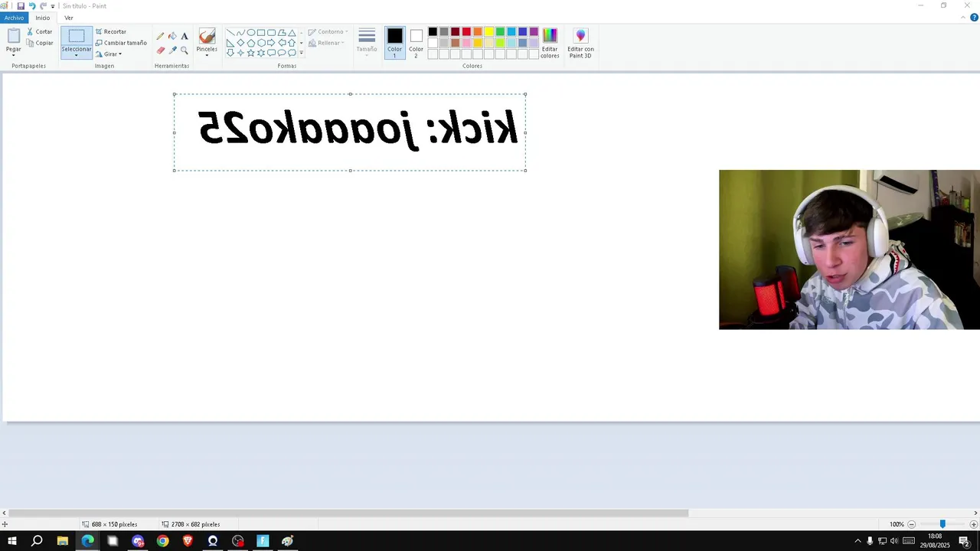Select the Diamond shape in Formas

pos(240,43)
